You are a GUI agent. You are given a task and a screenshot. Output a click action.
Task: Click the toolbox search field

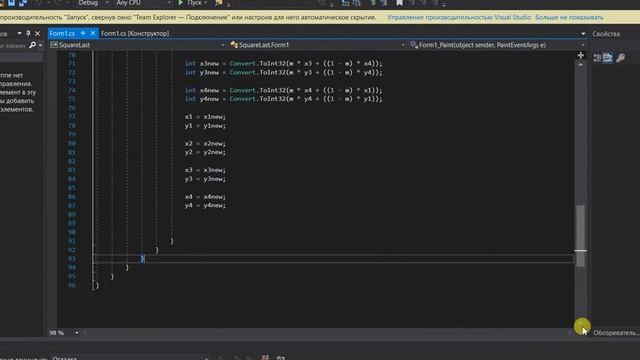click(13, 45)
